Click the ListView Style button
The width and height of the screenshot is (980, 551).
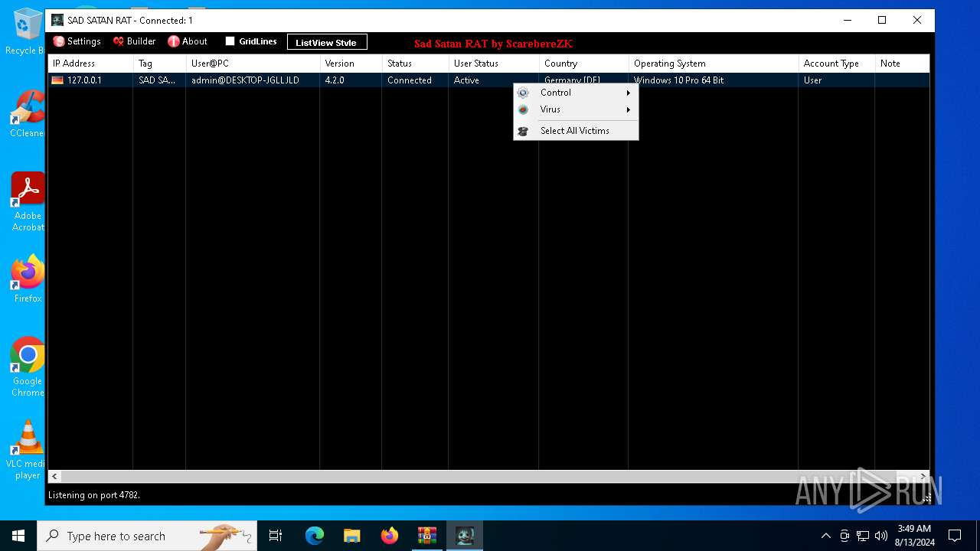(x=327, y=42)
